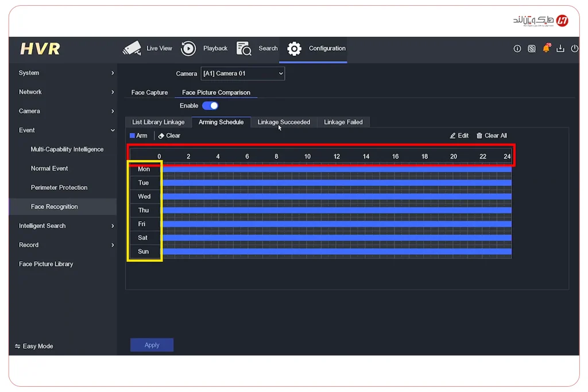Open the Camera selection dropdown

242,73
